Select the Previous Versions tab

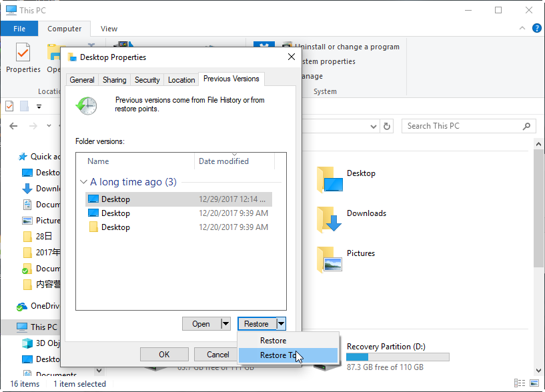tap(231, 79)
